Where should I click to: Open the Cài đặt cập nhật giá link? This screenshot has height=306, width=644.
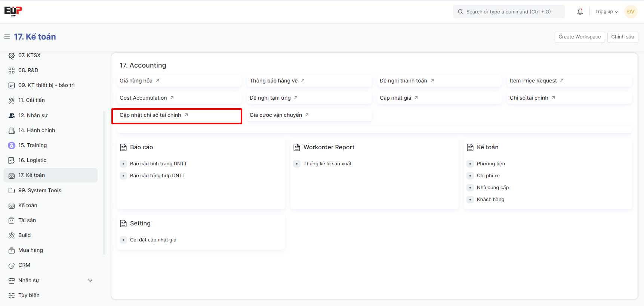pos(153,240)
